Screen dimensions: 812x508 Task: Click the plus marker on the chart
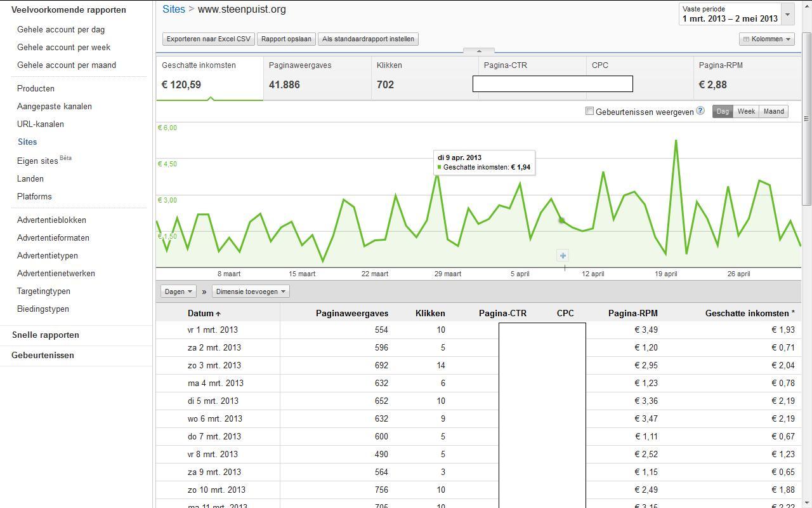[x=563, y=255]
